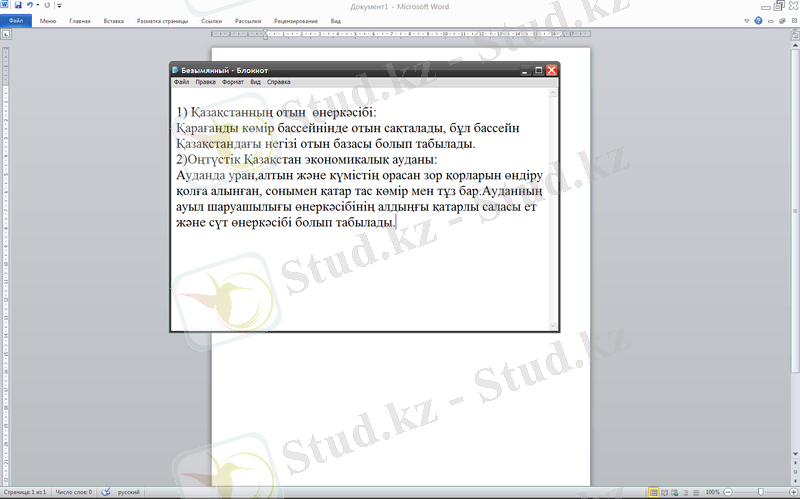Expand the Customize Quick Access Toolbar dropdown
The height and width of the screenshot is (499, 800).
[x=59, y=6]
